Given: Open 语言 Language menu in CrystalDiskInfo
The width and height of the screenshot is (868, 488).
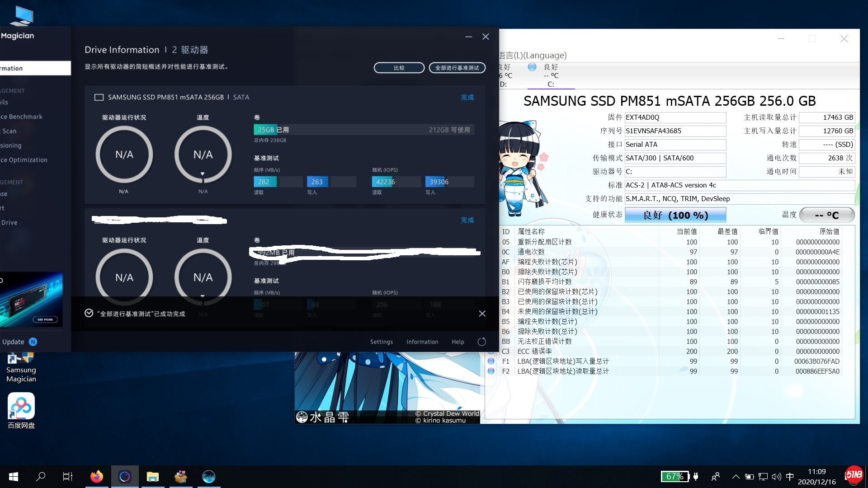Looking at the screenshot, I should tap(533, 56).
